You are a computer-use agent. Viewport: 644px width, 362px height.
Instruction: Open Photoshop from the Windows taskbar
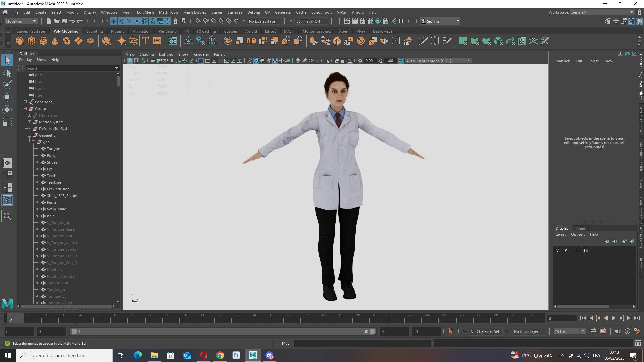[236, 355]
